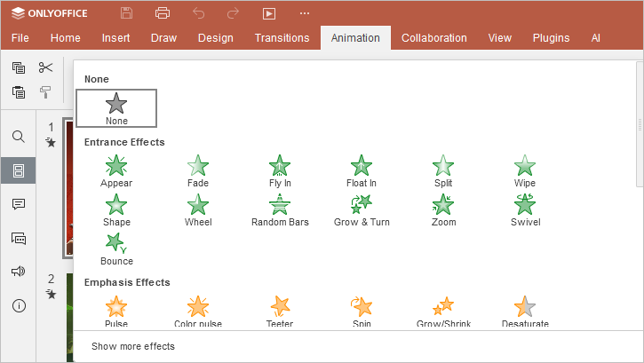Apply the Wheel entrance effect
Viewport: 644px width, 363px height.
[x=198, y=210]
